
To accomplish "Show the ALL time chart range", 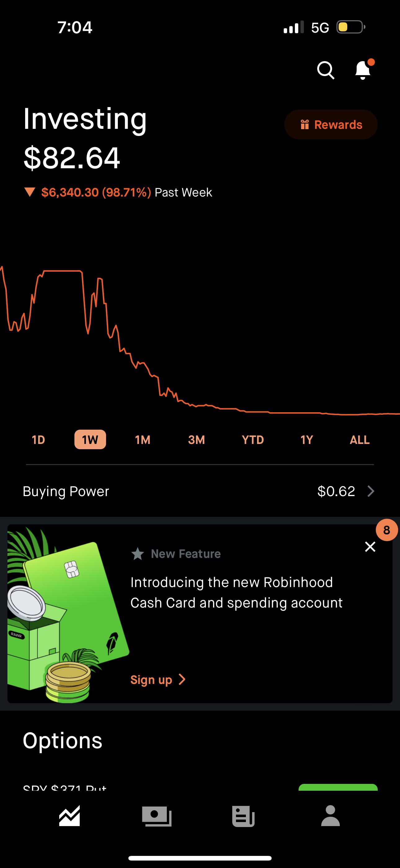I will pos(360,440).
